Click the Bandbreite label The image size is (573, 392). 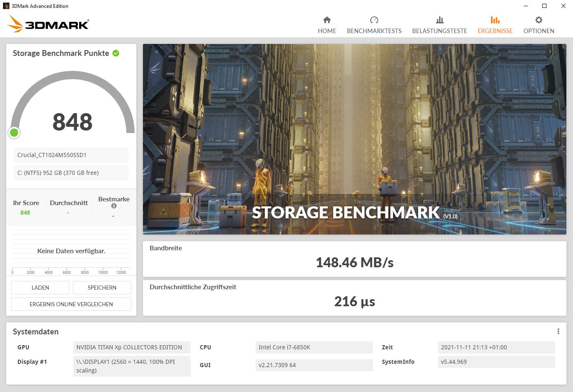[166, 248]
